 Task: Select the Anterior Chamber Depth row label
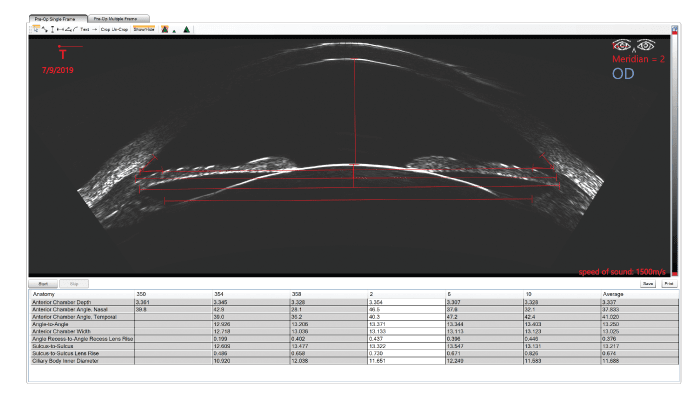point(62,302)
